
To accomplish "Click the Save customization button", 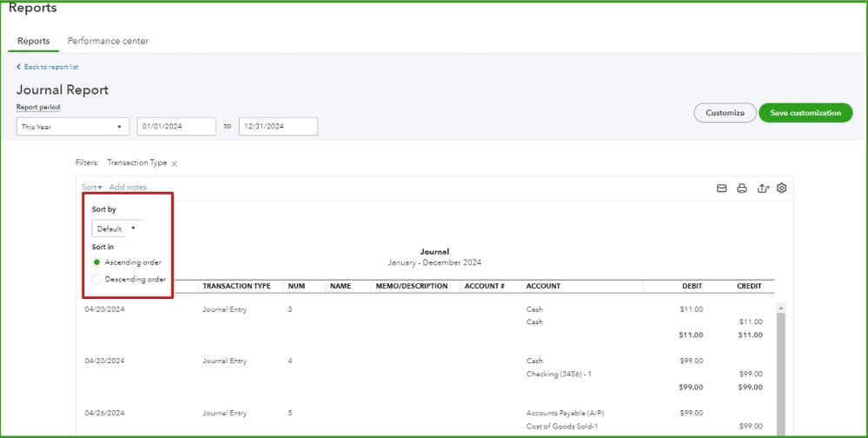I will tap(805, 113).
